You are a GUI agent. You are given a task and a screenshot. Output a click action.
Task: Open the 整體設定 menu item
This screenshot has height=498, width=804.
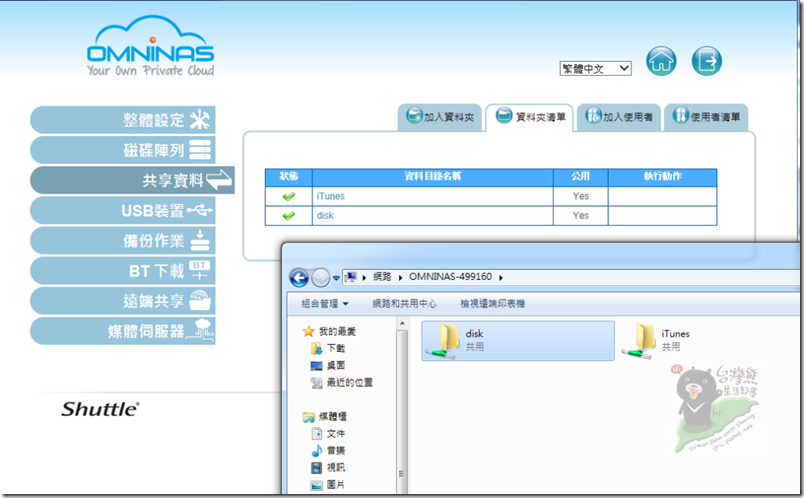[x=123, y=120]
